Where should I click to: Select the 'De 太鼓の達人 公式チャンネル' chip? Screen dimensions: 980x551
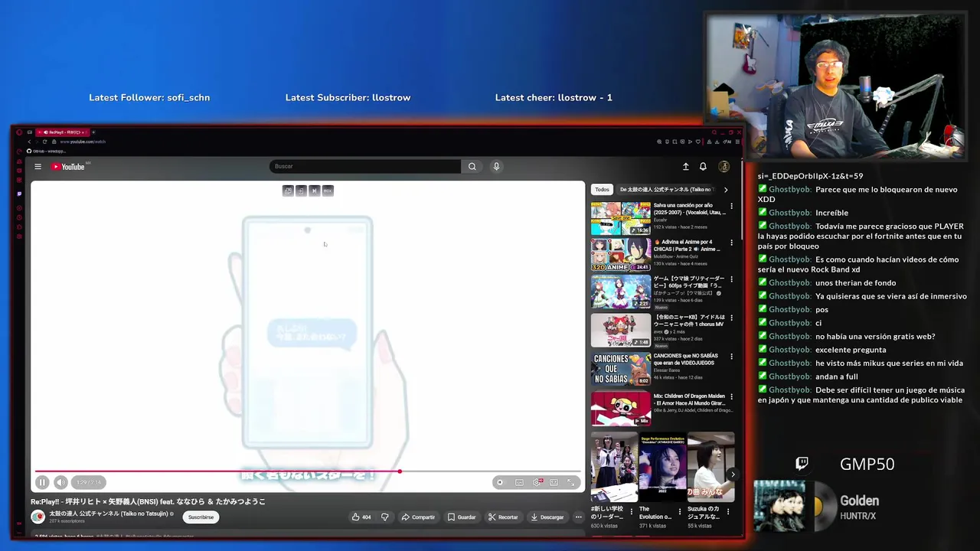(665, 190)
